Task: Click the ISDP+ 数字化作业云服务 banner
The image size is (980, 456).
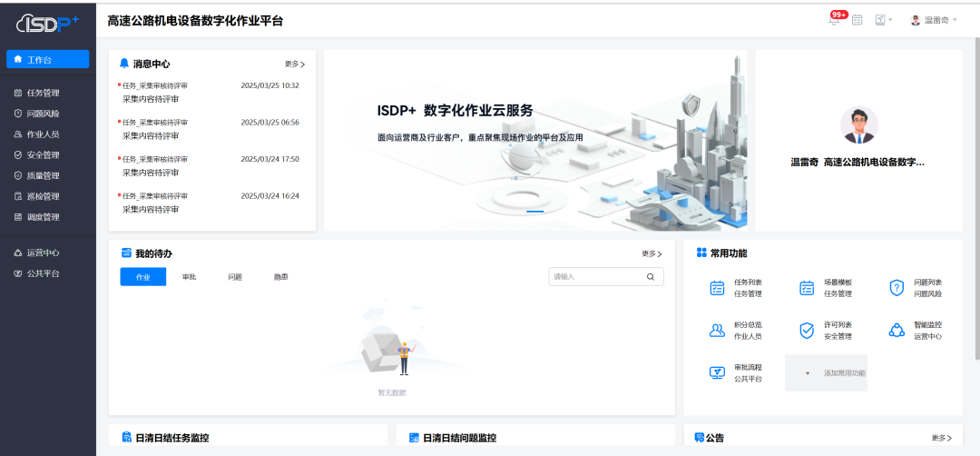Action: [x=535, y=140]
